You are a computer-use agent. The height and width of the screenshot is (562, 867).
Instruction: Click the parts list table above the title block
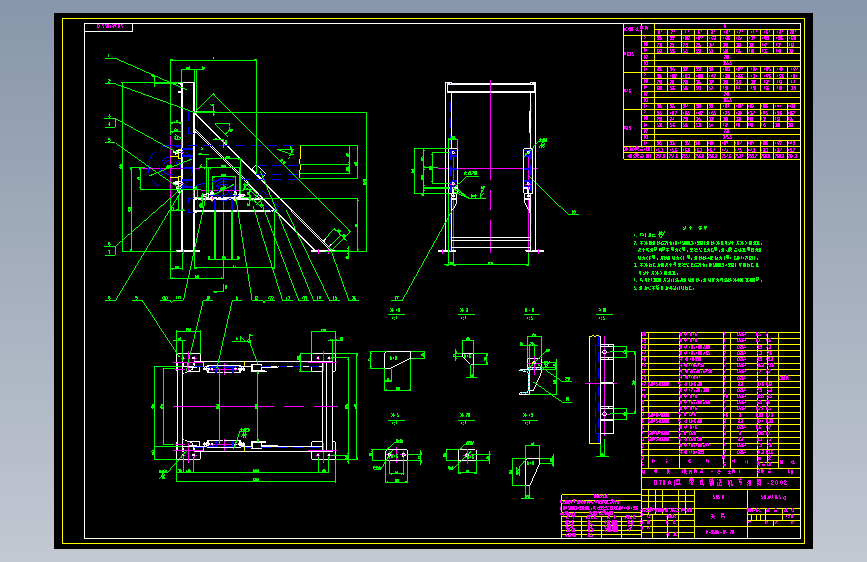pyautogui.click(x=720, y=400)
